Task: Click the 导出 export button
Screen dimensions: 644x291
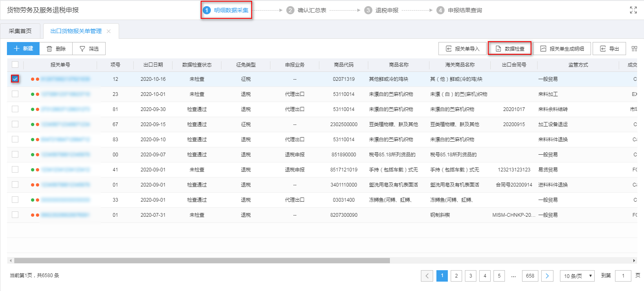Action: (609, 49)
